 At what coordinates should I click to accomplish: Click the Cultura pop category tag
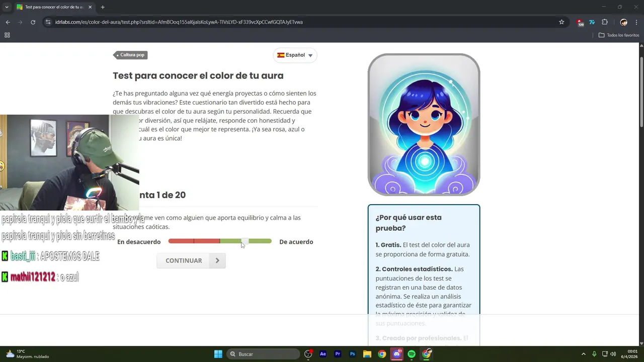click(130, 55)
